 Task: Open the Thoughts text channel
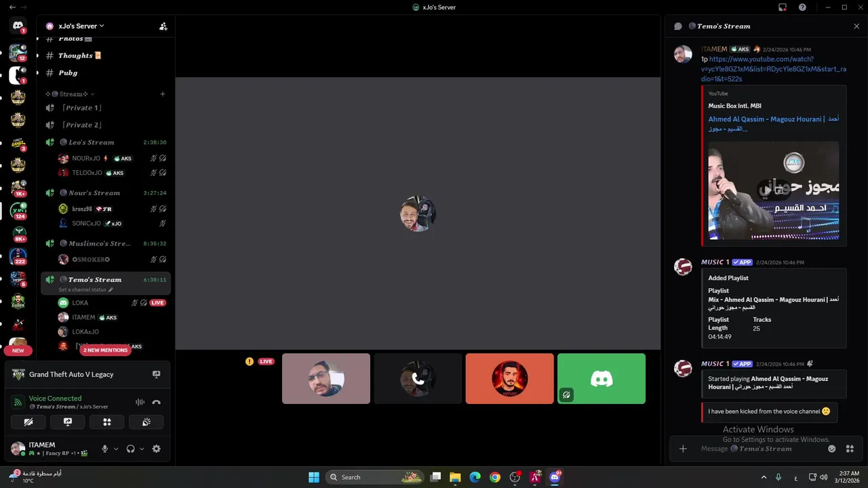point(79,56)
